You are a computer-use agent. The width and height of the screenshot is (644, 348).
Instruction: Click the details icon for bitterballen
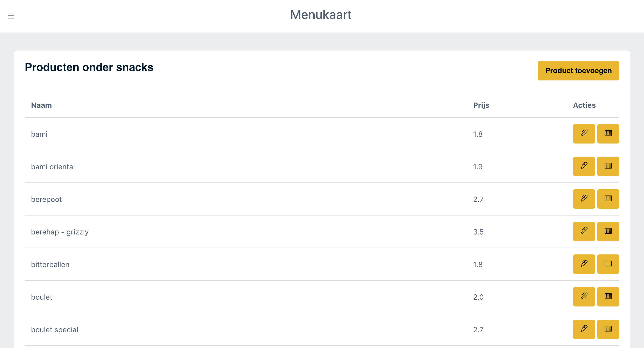coord(608,264)
